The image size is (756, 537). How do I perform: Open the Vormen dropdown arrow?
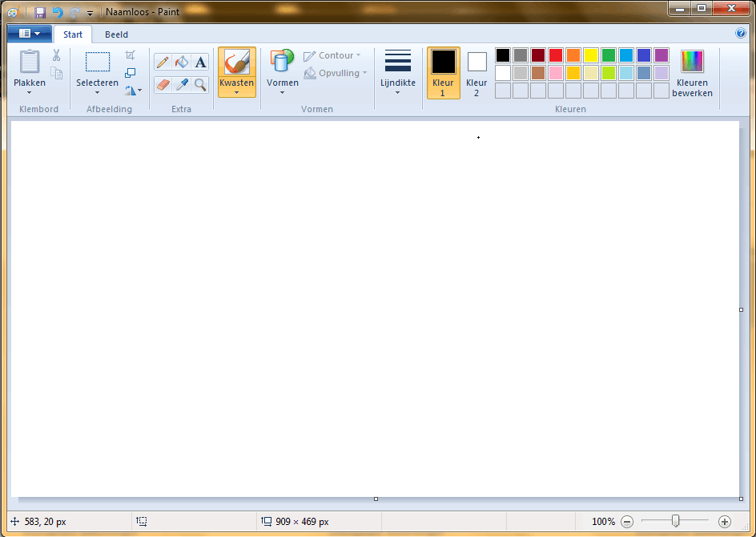tap(282, 93)
